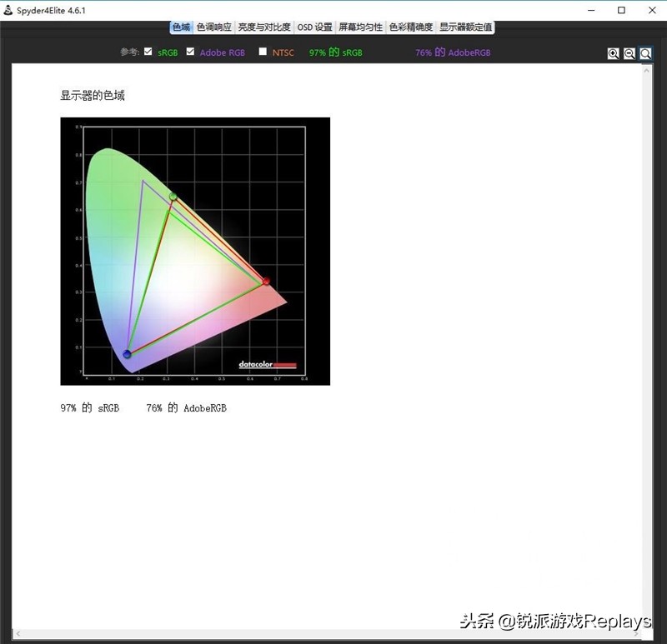
Task: Click the blue primary marker on the gamut triangle
Action: pyautogui.click(x=127, y=353)
